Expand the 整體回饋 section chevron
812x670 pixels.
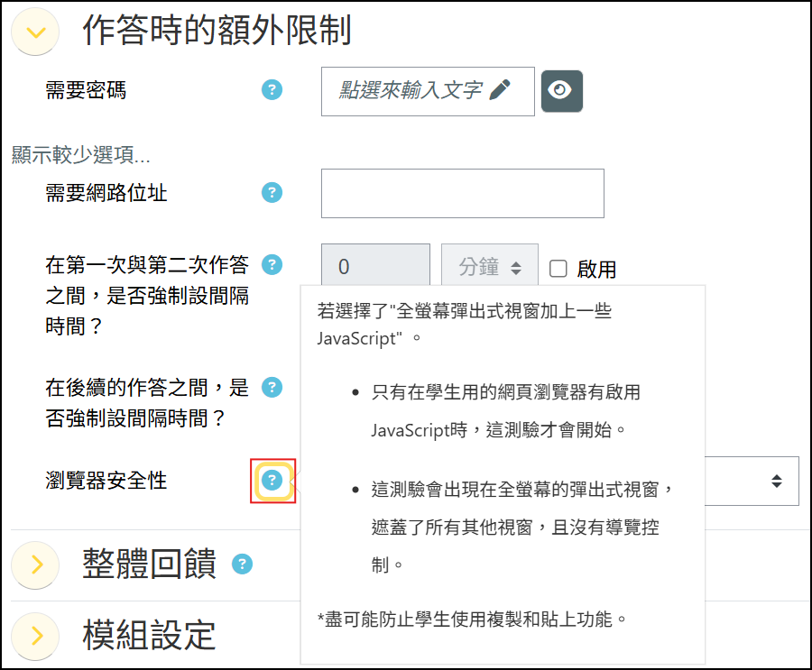coord(35,564)
